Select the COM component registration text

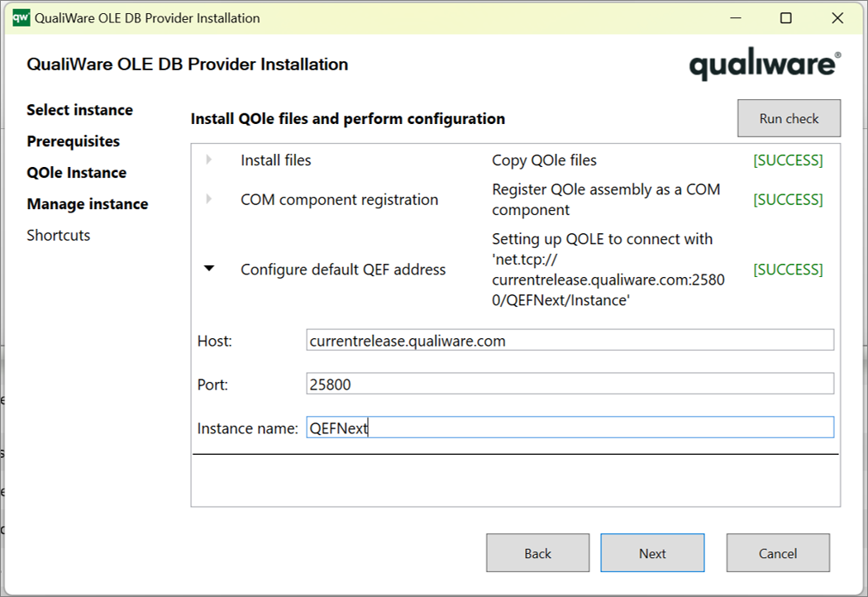pyautogui.click(x=339, y=199)
